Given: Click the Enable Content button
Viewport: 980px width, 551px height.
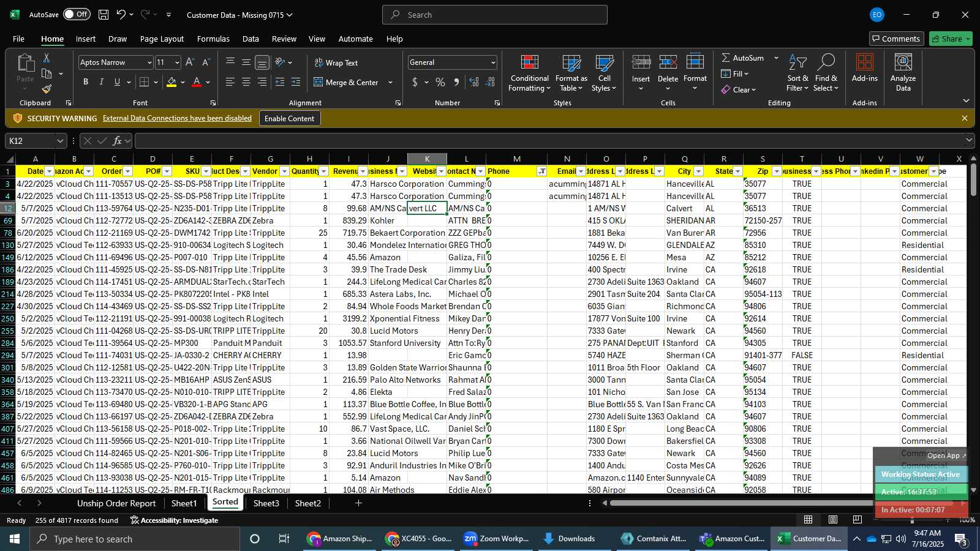Looking at the screenshot, I should pyautogui.click(x=289, y=118).
